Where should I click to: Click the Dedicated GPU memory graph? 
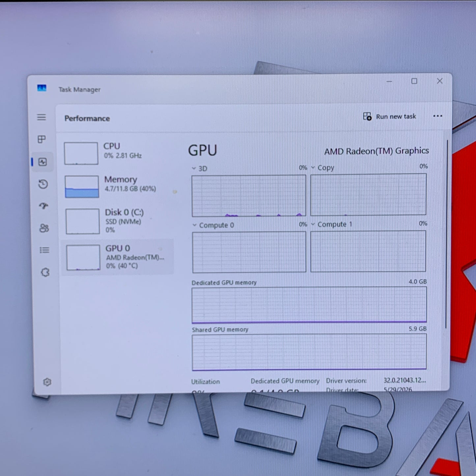[x=309, y=305]
